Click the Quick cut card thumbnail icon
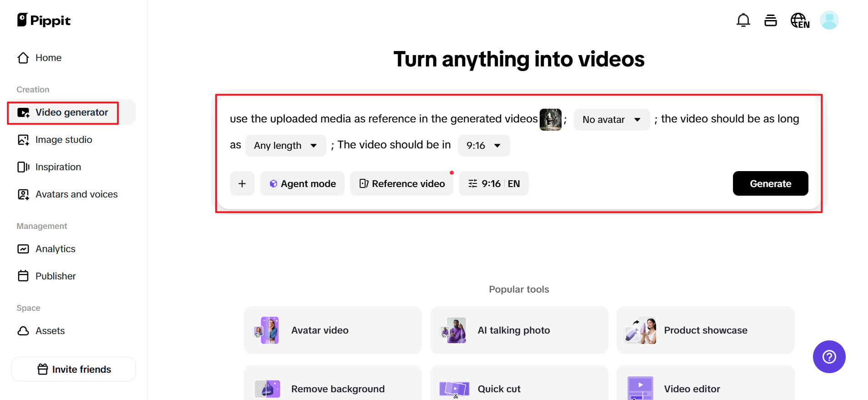The width and height of the screenshot is (868, 400). 454,389
